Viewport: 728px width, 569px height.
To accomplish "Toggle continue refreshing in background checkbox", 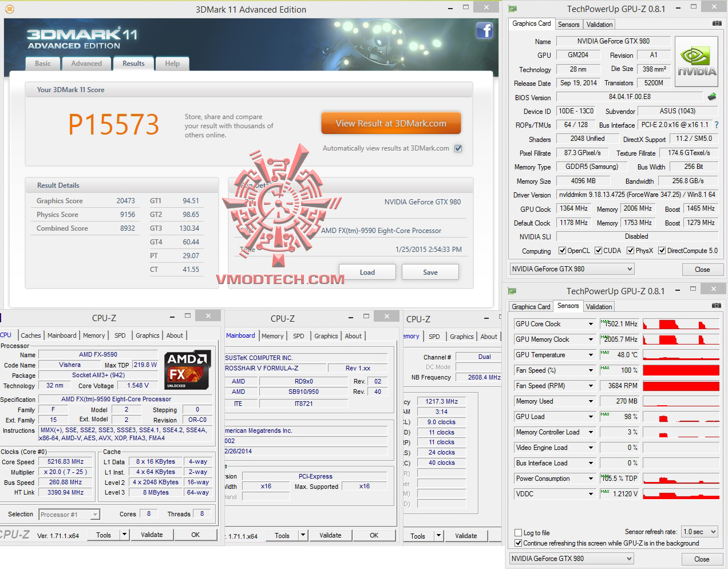I will point(519,543).
